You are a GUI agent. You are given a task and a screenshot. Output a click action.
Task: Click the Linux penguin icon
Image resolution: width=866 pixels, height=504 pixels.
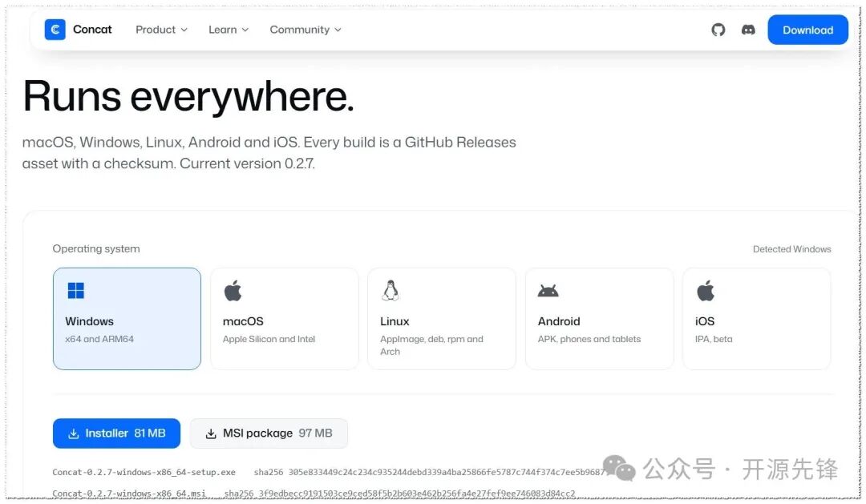391,290
